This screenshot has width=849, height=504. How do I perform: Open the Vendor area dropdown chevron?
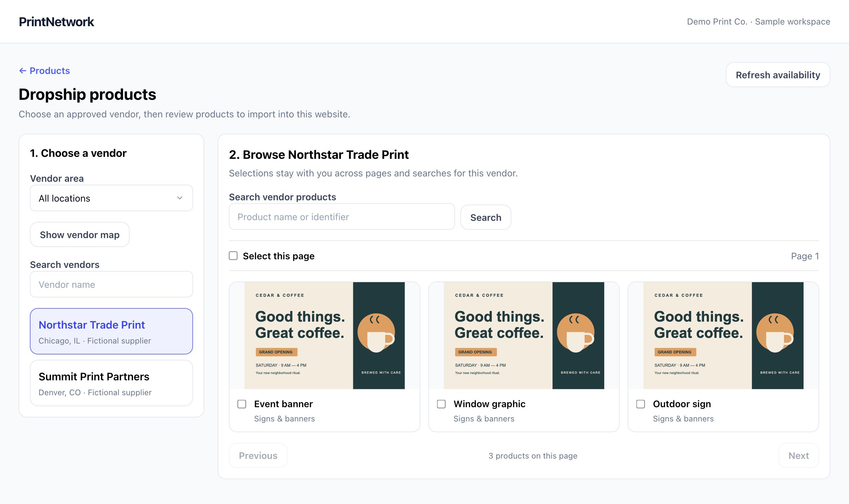click(x=180, y=198)
